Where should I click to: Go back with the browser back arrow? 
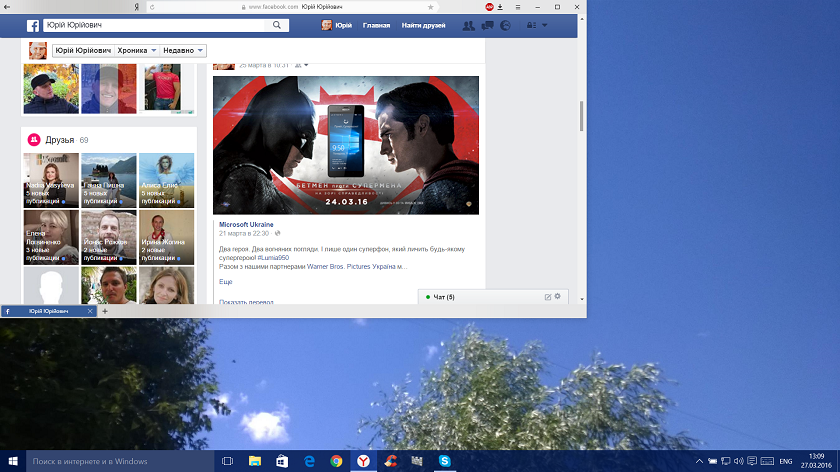pos(7,7)
